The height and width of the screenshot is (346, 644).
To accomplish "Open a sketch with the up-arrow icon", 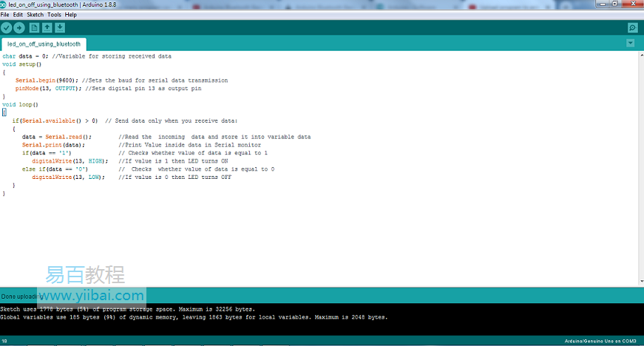I will pyautogui.click(x=47, y=28).
